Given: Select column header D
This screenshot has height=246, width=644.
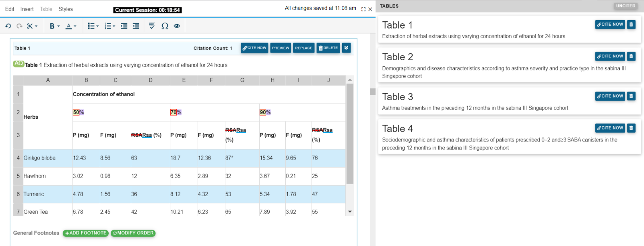Looking at the screenshot, I should click(151, 80).
